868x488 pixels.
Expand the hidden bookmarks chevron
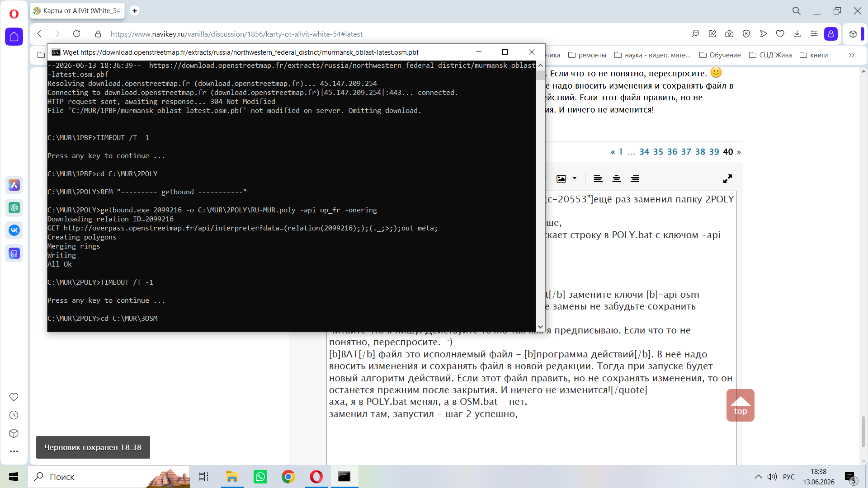(852, 55)
